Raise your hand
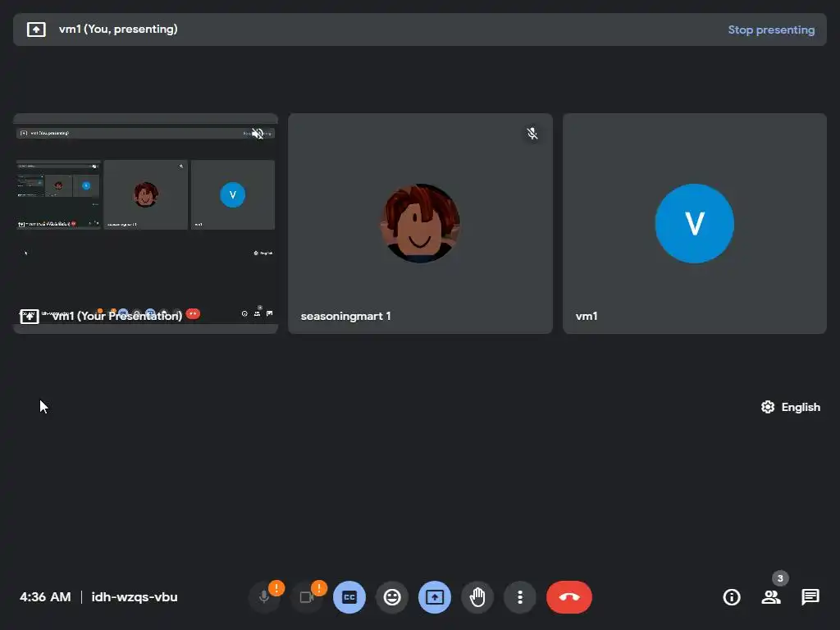 477,597
